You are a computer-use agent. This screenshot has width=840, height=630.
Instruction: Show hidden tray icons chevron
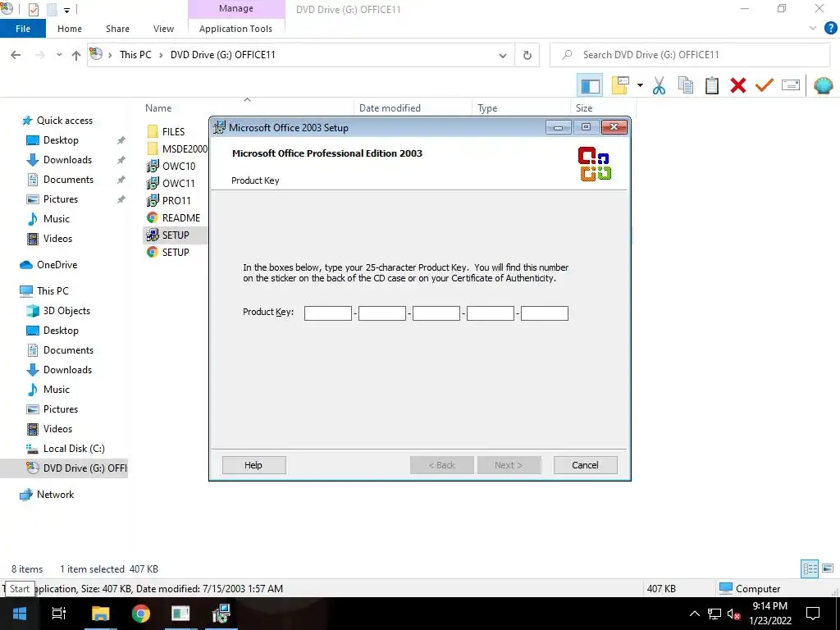(694, 614)
